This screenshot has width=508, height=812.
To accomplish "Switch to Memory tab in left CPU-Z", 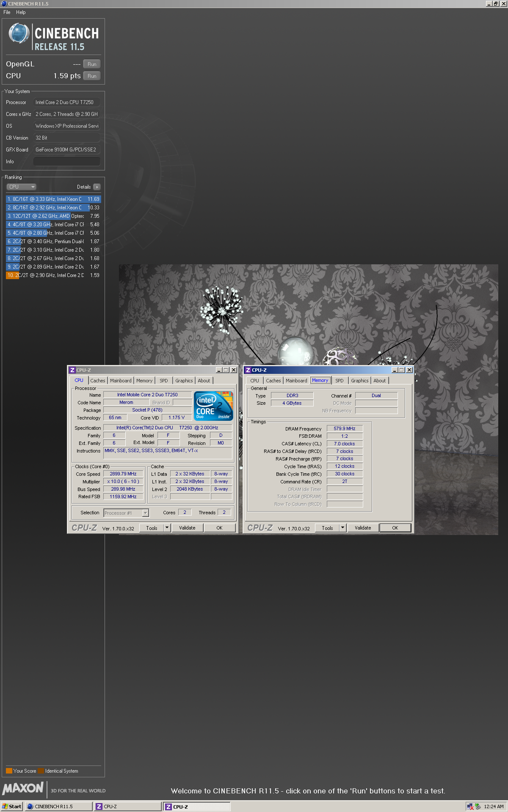I will (144, 381).
